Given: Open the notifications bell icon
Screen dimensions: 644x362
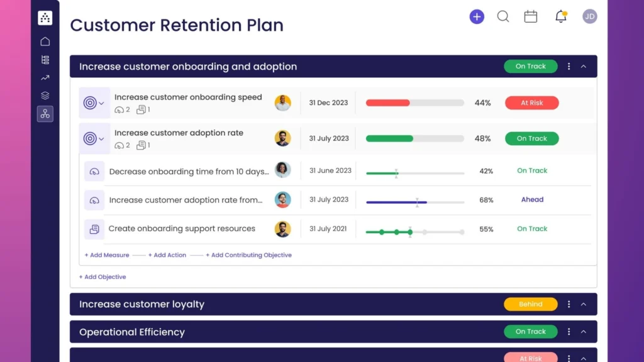Looking at the screenshot, I should coord(559,16).
